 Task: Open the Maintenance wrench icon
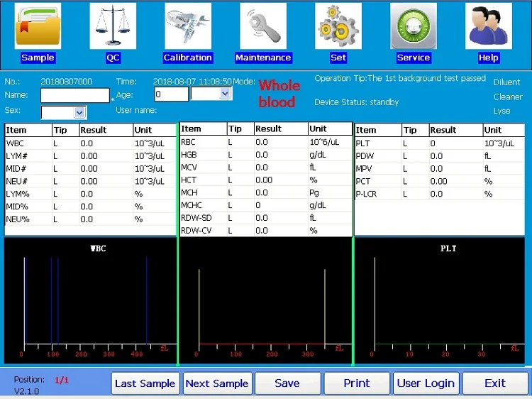coord(263,26)
